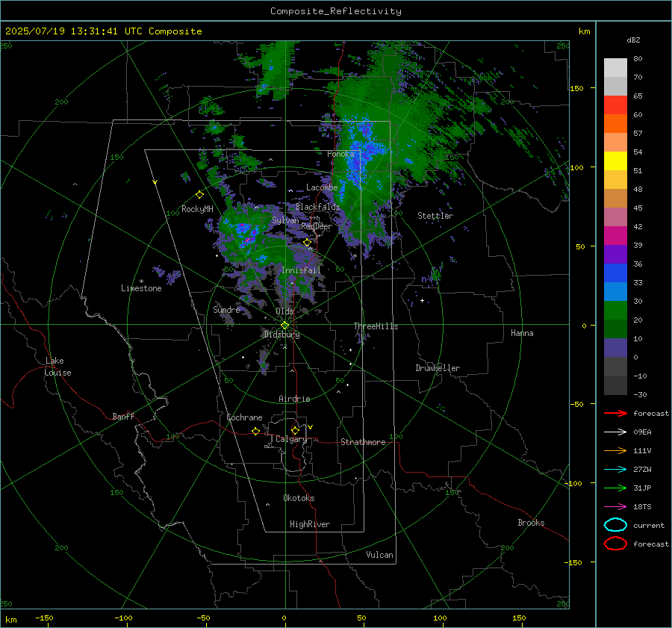Click the Stettler town label

pyautogui.click(x=435, y=216)
